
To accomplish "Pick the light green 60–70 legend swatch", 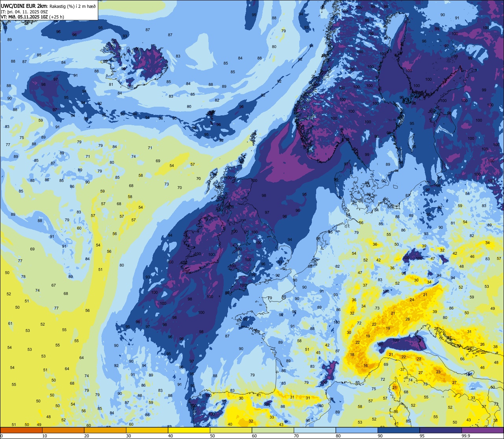I will [x=273, y=430].
